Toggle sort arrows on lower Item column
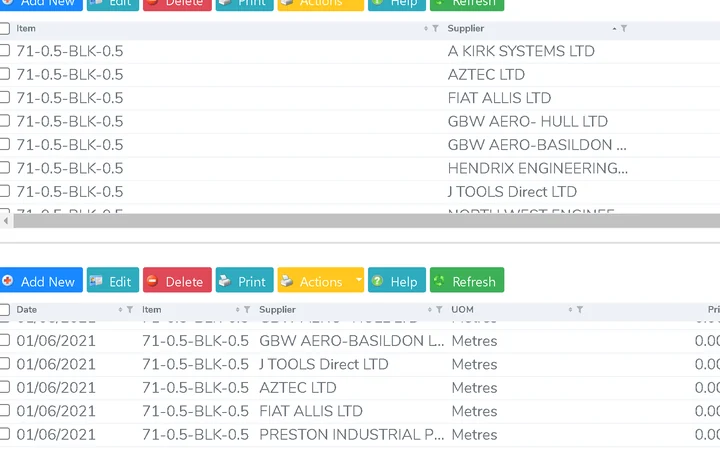720x450 pixels. click(x=237, y=310)
